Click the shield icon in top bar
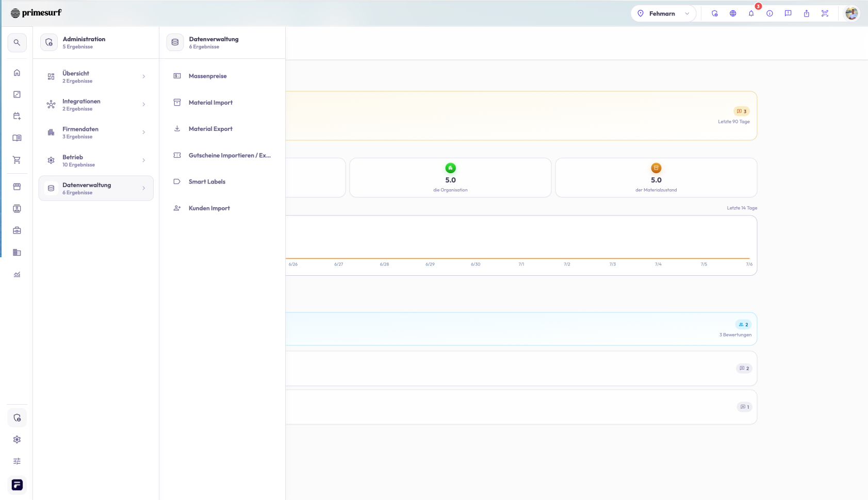 (714, 13)
